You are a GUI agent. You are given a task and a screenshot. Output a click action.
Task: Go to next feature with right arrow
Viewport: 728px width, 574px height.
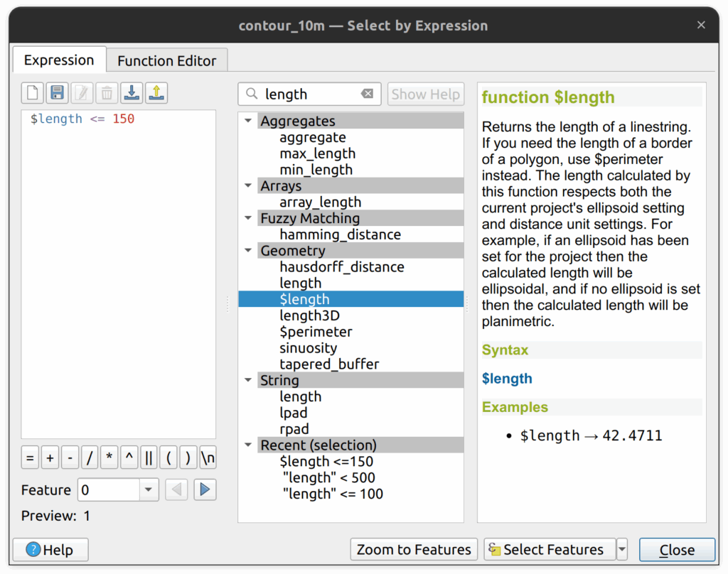[205, 489]
